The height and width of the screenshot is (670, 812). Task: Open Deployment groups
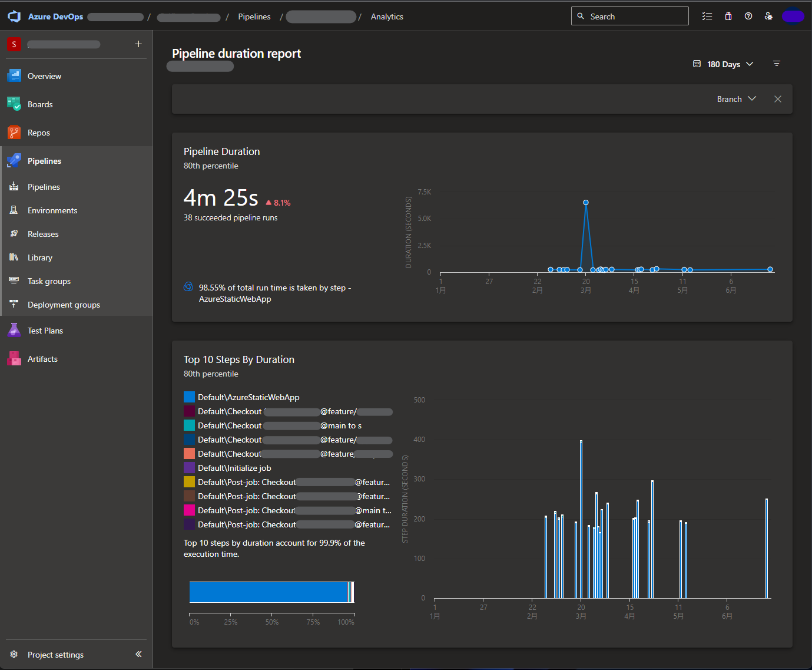click(64, 304)
